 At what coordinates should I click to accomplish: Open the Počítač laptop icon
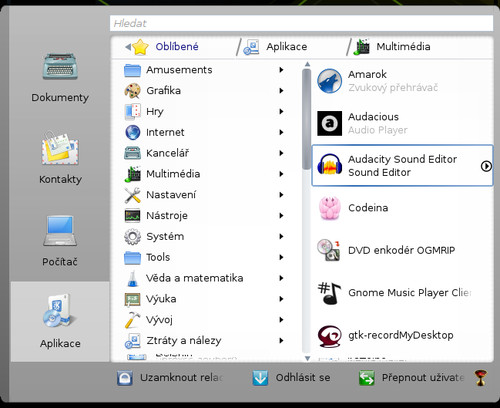pos(60,231)
